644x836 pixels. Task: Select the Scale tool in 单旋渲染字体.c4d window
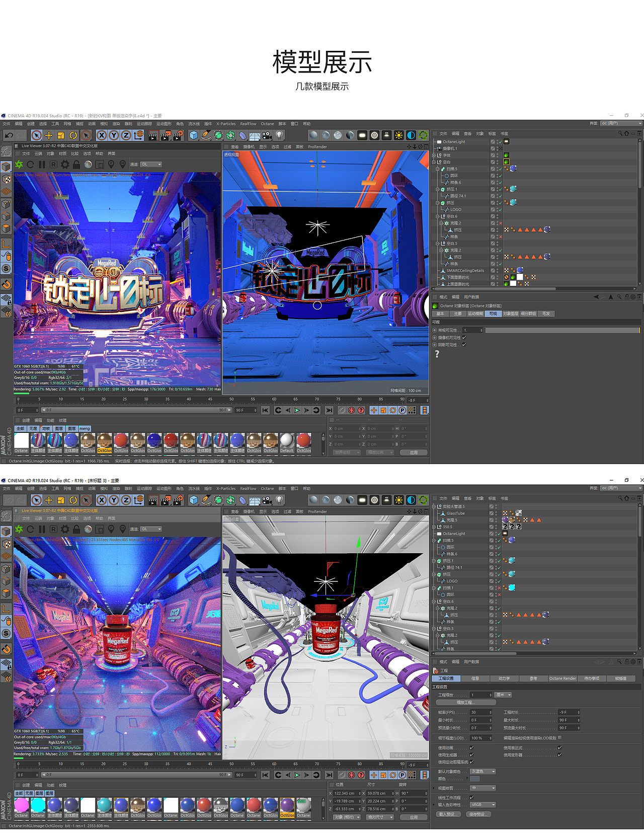point(61,135)
